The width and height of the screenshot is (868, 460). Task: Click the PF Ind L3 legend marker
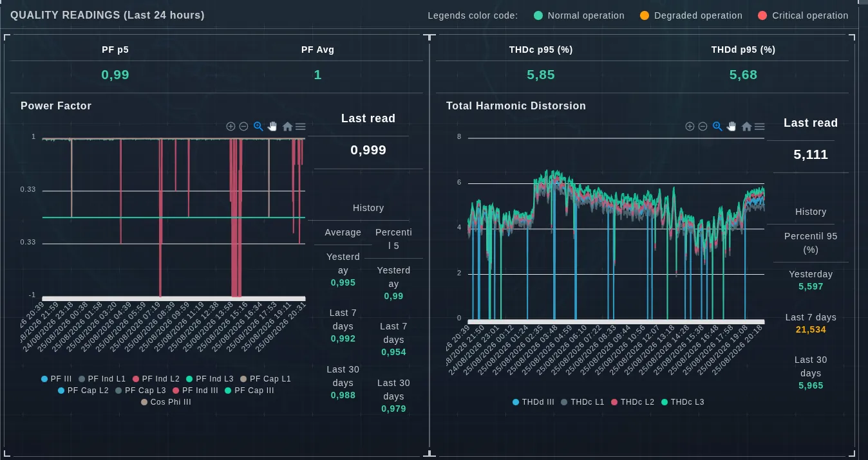(189, 379)
